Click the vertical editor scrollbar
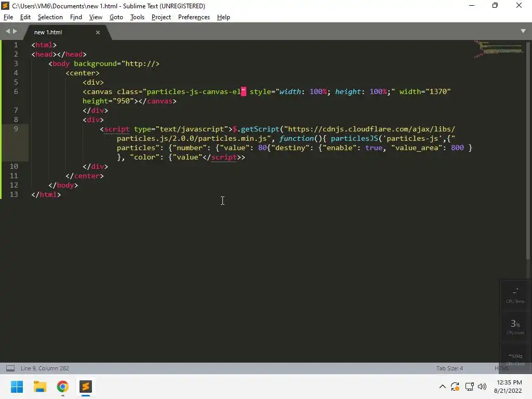Screen dimensions: 532x399 pos(528,151)
